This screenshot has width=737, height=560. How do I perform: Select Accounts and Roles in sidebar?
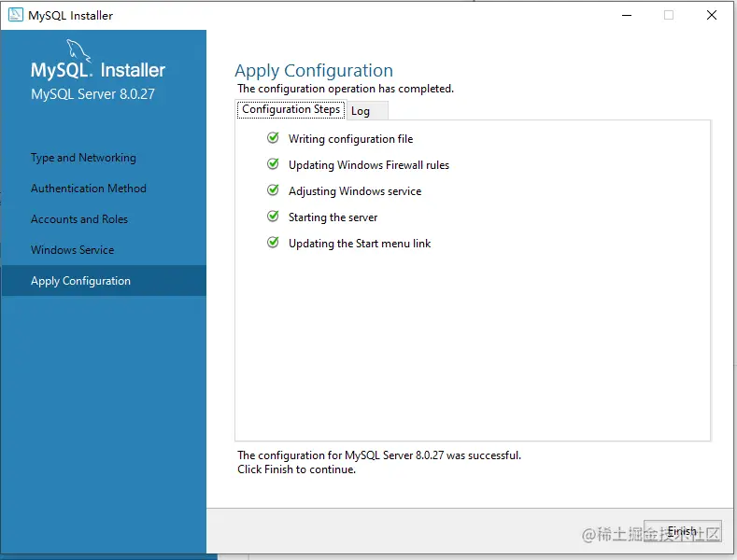point(79,219)
